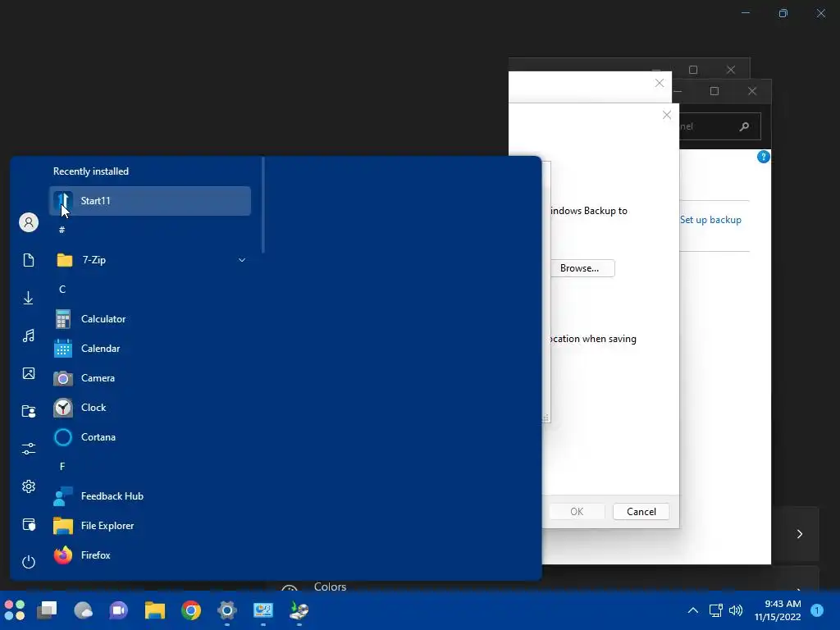Click the Start button on the taskbar
The height and width of the screenshot is (630, 840).
(15, 610)
